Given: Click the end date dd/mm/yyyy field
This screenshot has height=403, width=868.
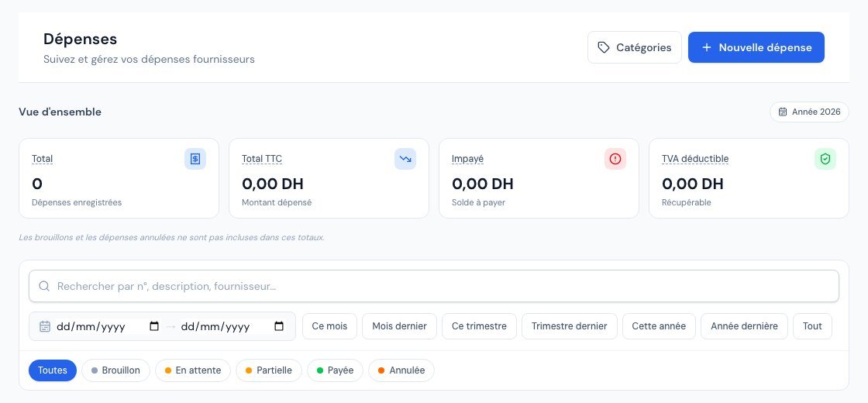Looking at the screenshot, I should click(232, 326).
